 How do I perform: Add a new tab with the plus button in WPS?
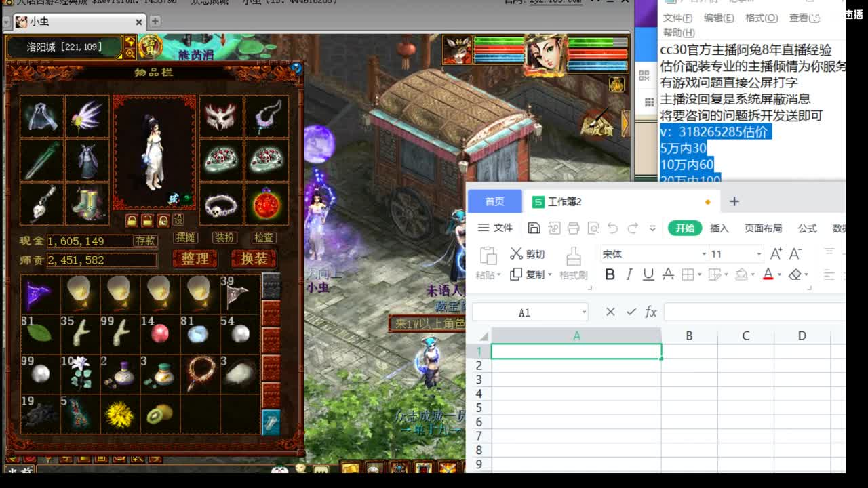[x=734, y=201]
